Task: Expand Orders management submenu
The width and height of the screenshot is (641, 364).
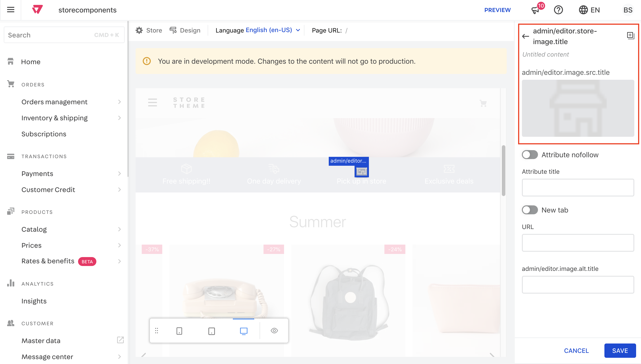Action: click(119, 102)
